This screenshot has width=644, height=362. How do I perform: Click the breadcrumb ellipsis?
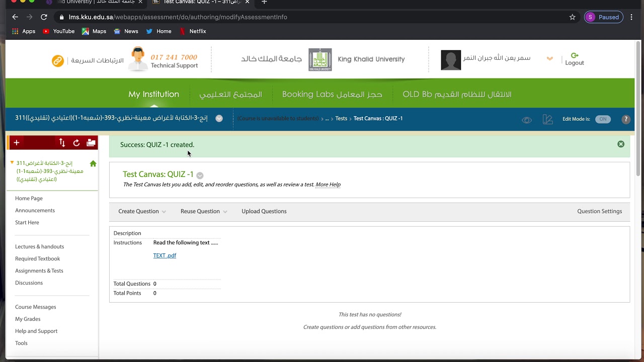point(327,119)
